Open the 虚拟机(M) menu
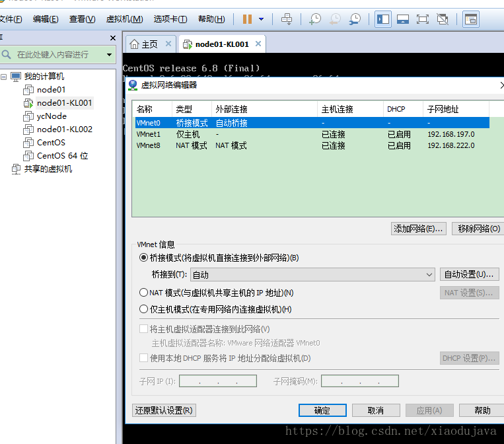 point(124,19)
